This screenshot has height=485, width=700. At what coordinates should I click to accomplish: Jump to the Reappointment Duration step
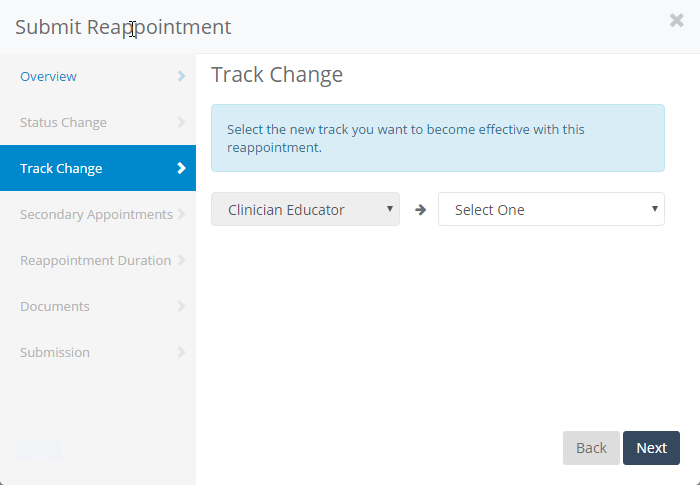coord(95,261)
